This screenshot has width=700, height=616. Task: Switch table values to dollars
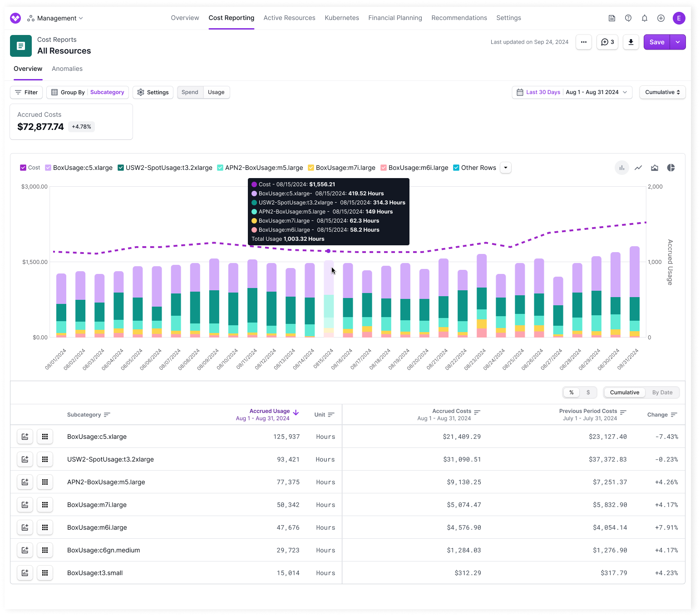tap(588, 392)
